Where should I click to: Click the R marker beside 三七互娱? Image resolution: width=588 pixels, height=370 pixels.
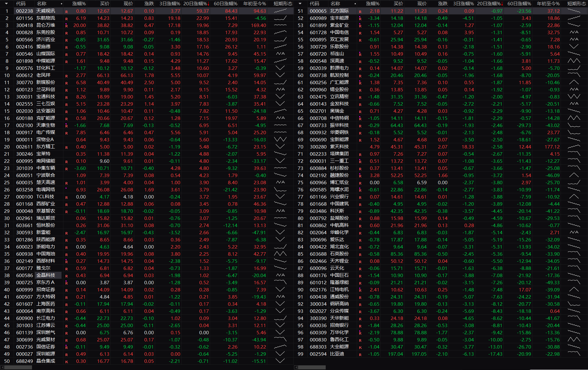pyautogui.click(x=67, y=104)
